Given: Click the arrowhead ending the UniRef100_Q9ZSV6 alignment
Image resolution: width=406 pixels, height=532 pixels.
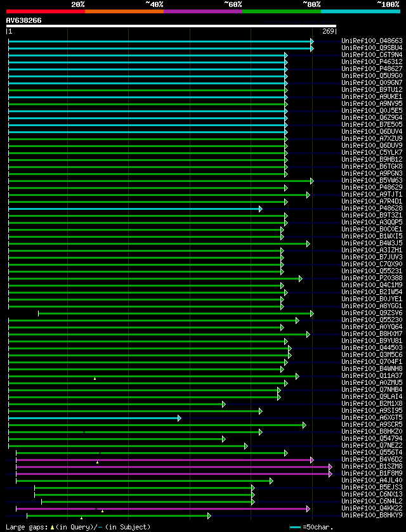Looking at the screenshot, I should pos(312,313).
